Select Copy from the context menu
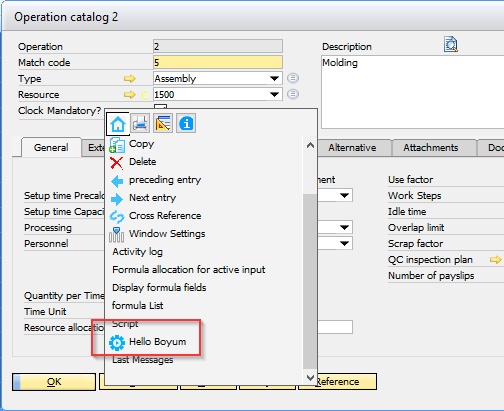This screenshot has height=411, width=504. click(141, 144)
